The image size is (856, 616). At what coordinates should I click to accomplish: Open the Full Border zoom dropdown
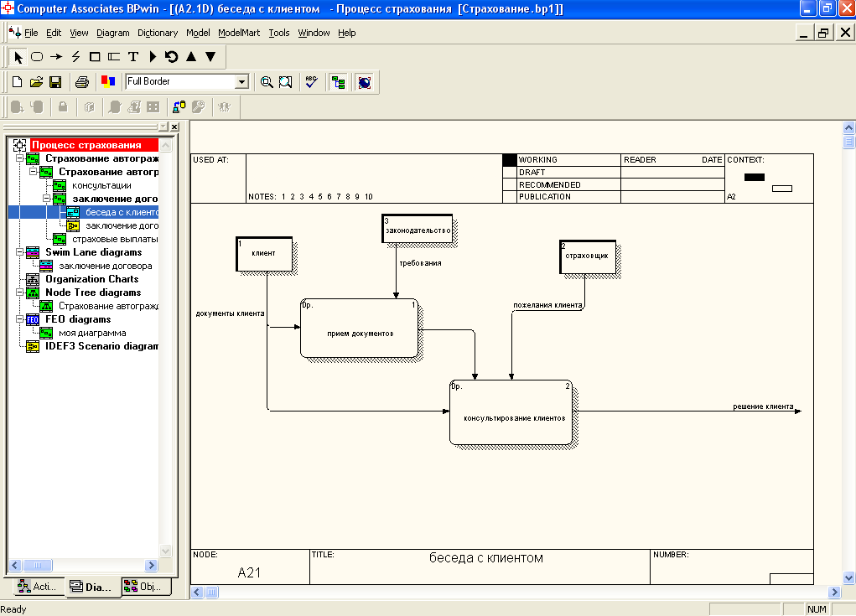coord(241,82)
